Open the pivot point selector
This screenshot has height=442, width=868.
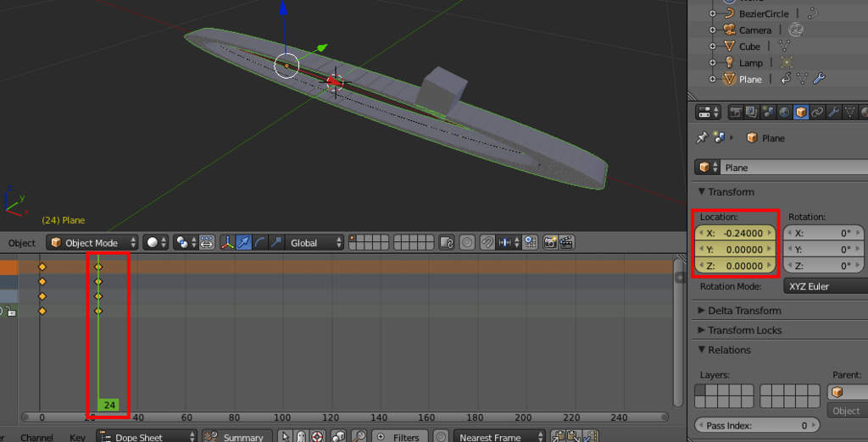pos(186,243)
